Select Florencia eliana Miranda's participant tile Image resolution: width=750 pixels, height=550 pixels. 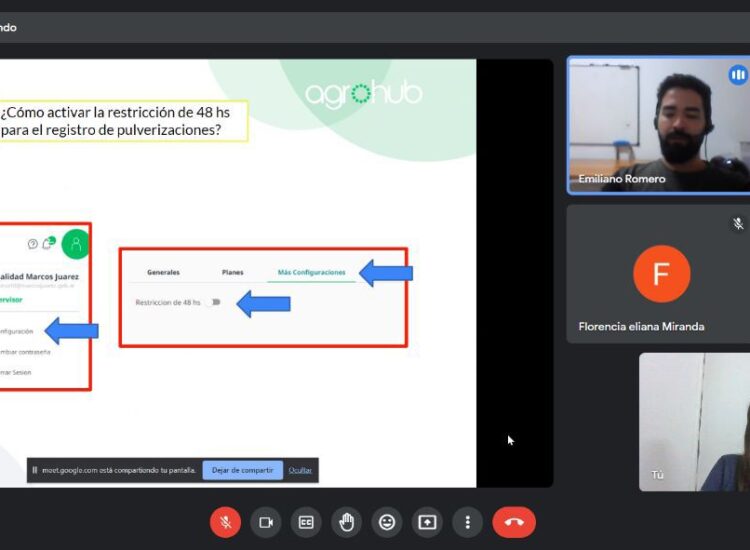(x=658, y=274)
